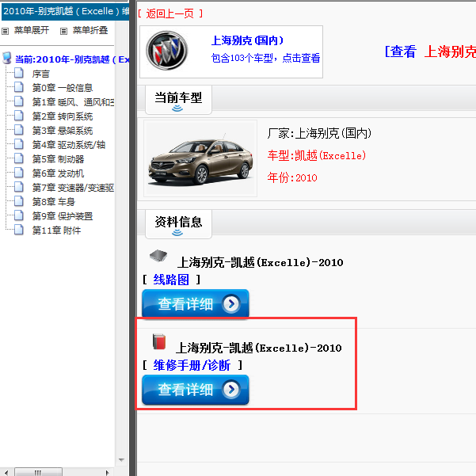This screenshot has height=476, width=476.
Task: Click the page icon next to 第8章 车身
Action: 19,201
